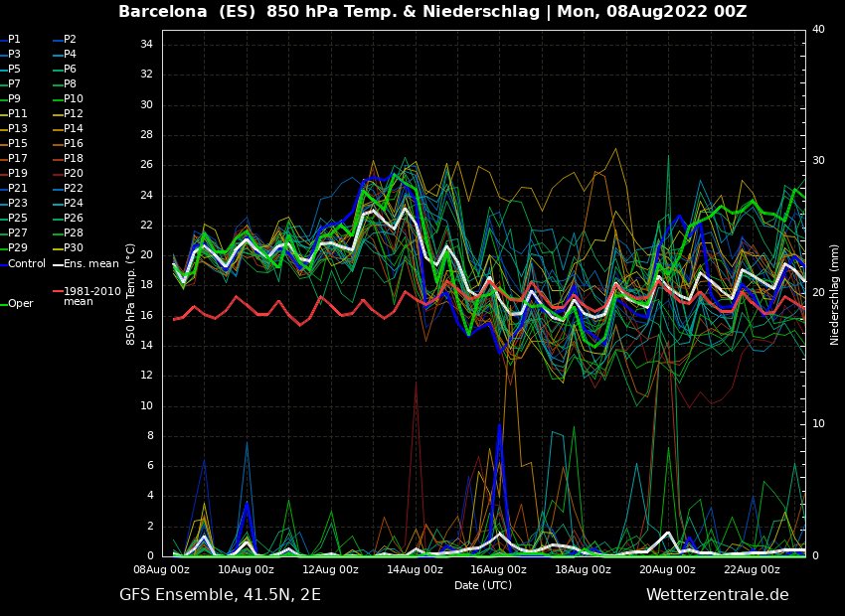Select the P19 legend item
Screen dimensions: 845x616
[x=14, y=174]
